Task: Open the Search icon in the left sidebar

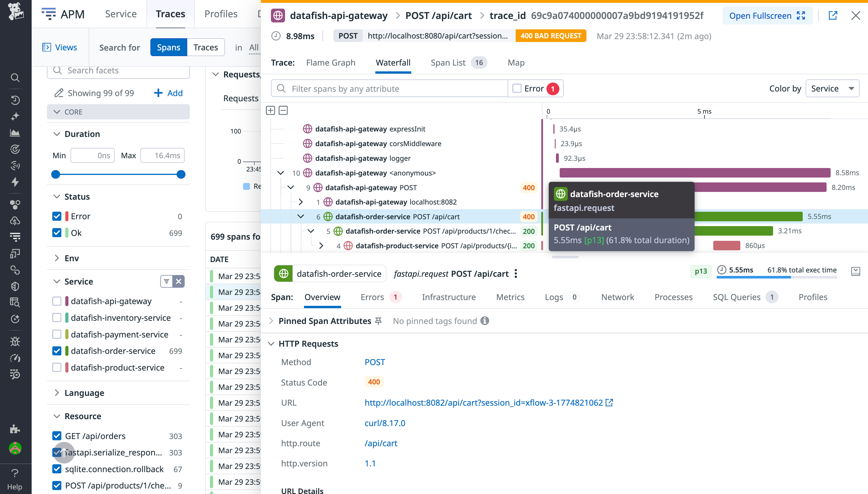Action: coord(15,78)
